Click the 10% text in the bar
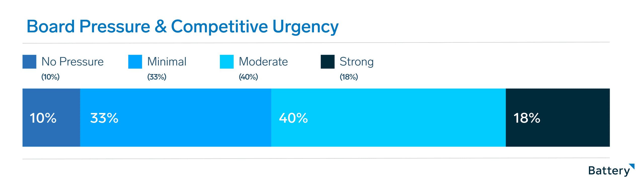The image size is (644, 186). [43, 118]
